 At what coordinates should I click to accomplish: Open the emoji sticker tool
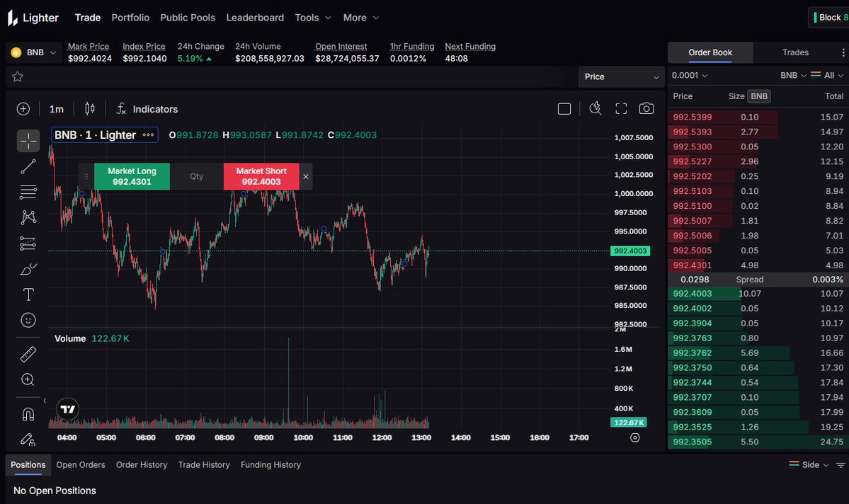click(28, 320)
